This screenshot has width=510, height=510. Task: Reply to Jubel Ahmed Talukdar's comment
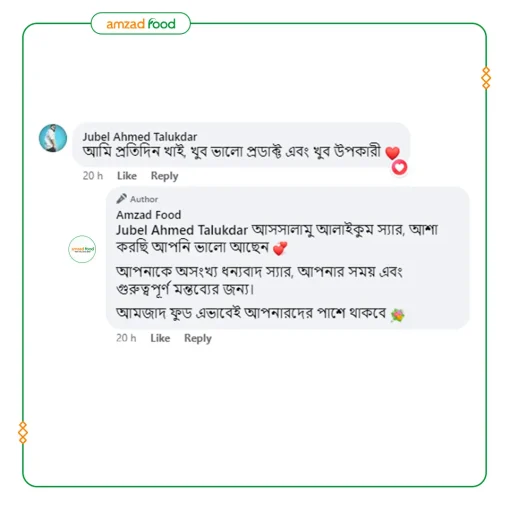(164, 176)
